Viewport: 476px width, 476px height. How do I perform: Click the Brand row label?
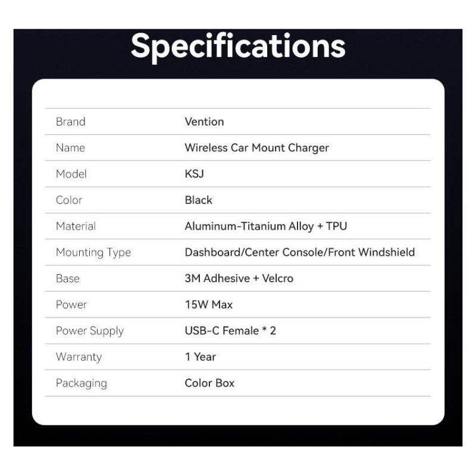pos(70,121)
